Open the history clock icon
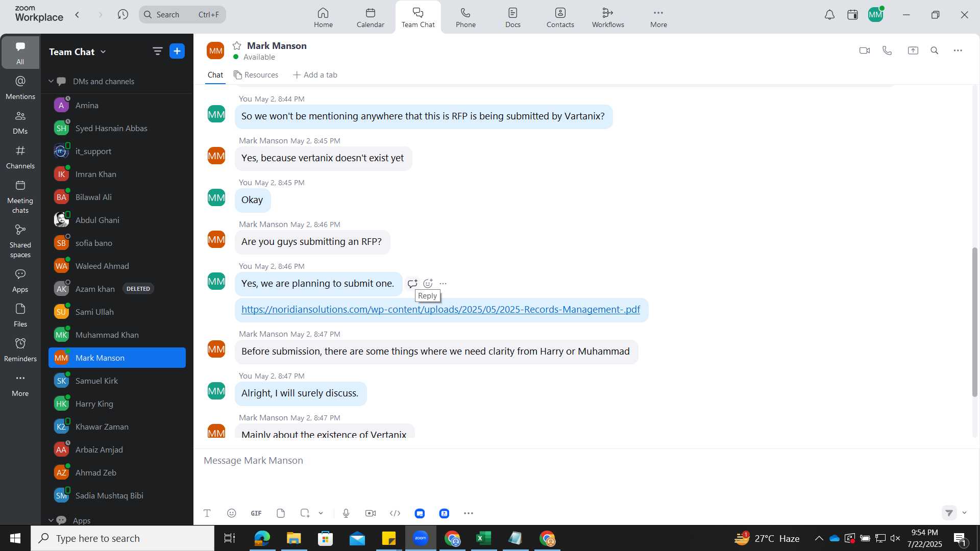This screenshot has width=980, height=551. pyautogui.click(x=122, y=15)
